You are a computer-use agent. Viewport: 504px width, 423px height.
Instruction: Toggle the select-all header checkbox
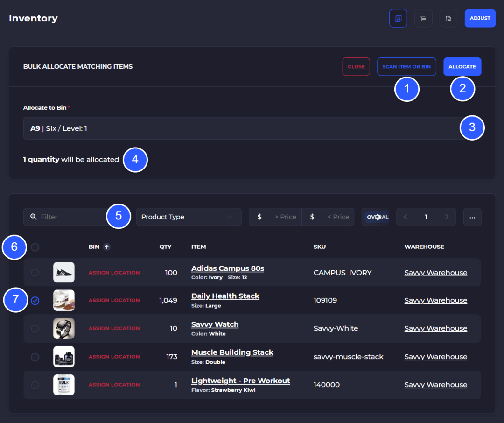click(35, 247)
